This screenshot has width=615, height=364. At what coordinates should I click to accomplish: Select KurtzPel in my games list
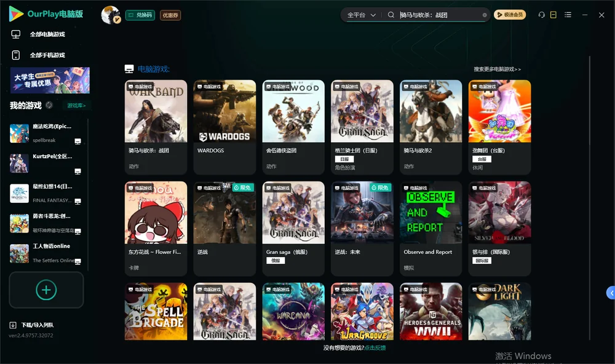click(x=46, y=163)
